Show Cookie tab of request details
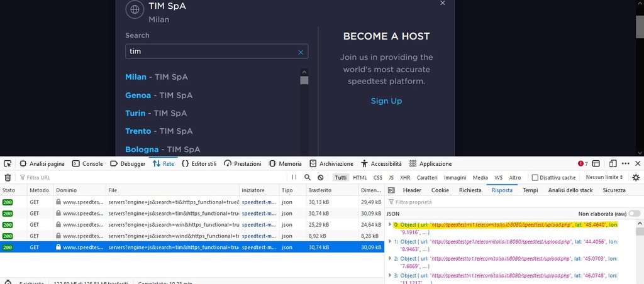The image size is (644, 284). coord(440,190)
